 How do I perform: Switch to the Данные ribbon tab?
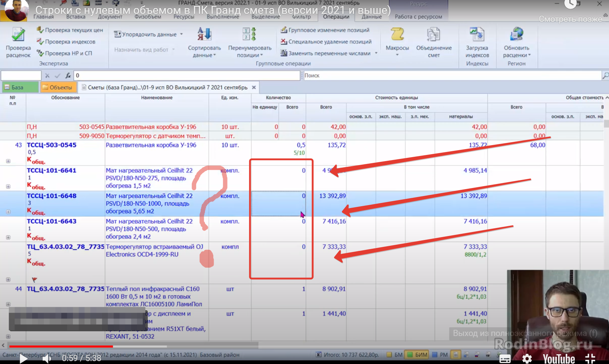tap(372, 17)
